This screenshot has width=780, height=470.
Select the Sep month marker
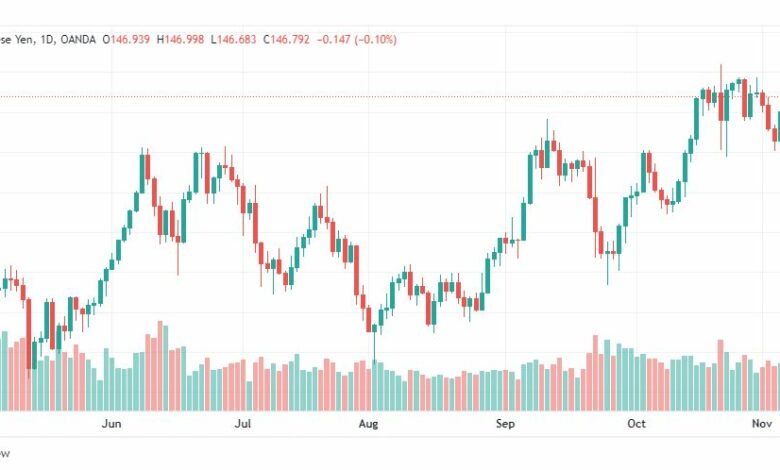505,424
